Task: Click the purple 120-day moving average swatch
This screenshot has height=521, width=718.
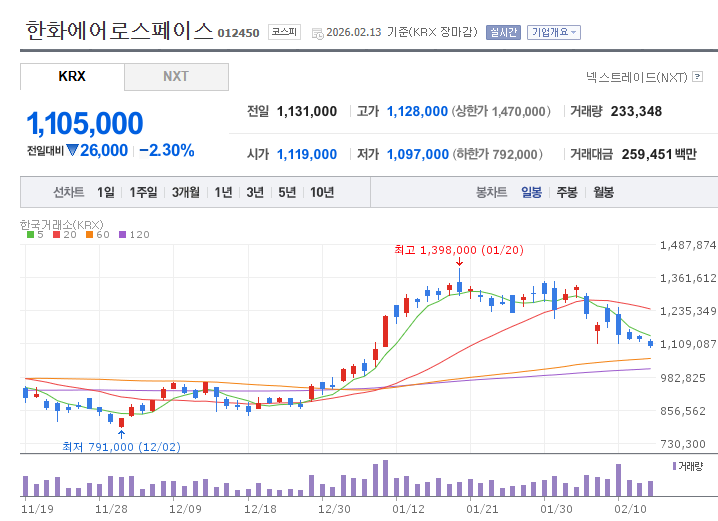Action: 122,234
